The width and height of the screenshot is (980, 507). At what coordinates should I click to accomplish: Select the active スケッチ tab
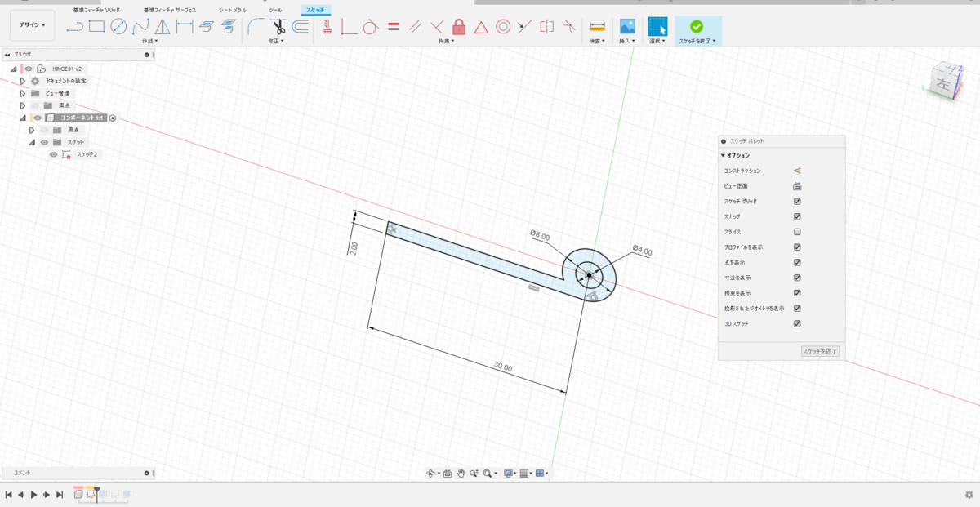(315, 10)
